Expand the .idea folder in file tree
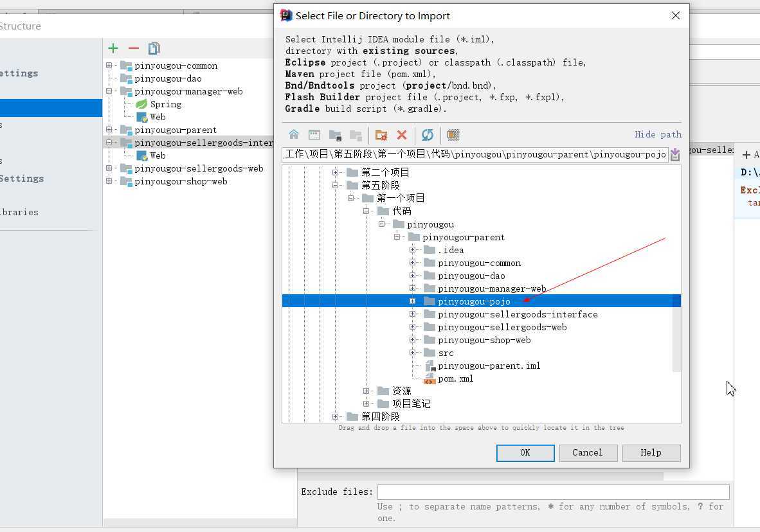The height and width of the screenshot is (532, 760). pos(412,249)
